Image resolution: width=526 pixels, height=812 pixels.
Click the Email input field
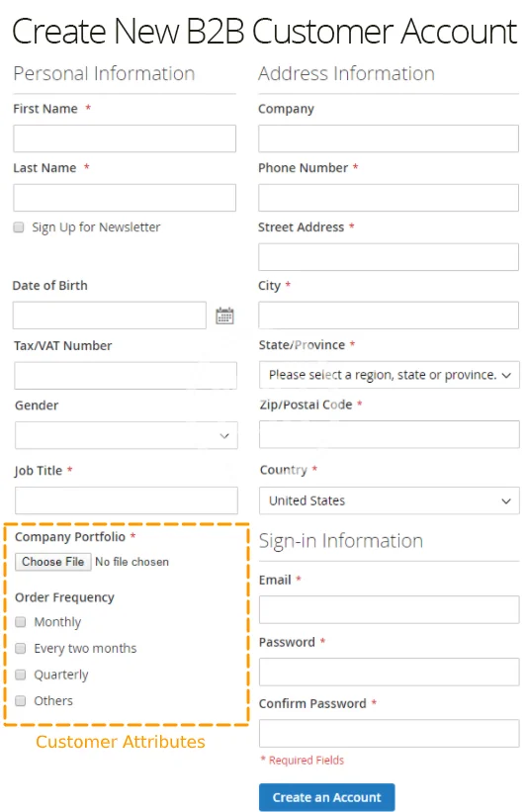tap(390, 609)
